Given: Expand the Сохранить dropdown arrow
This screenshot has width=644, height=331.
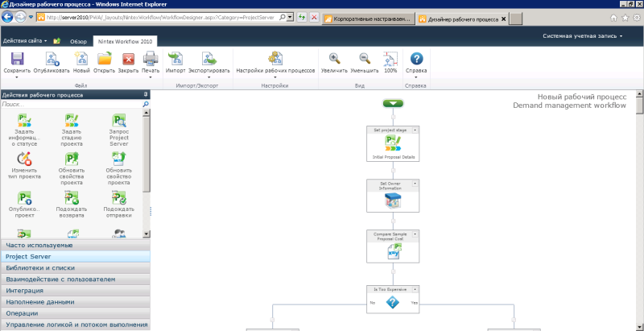Looking at the screenshot, I should coord(17,77).
